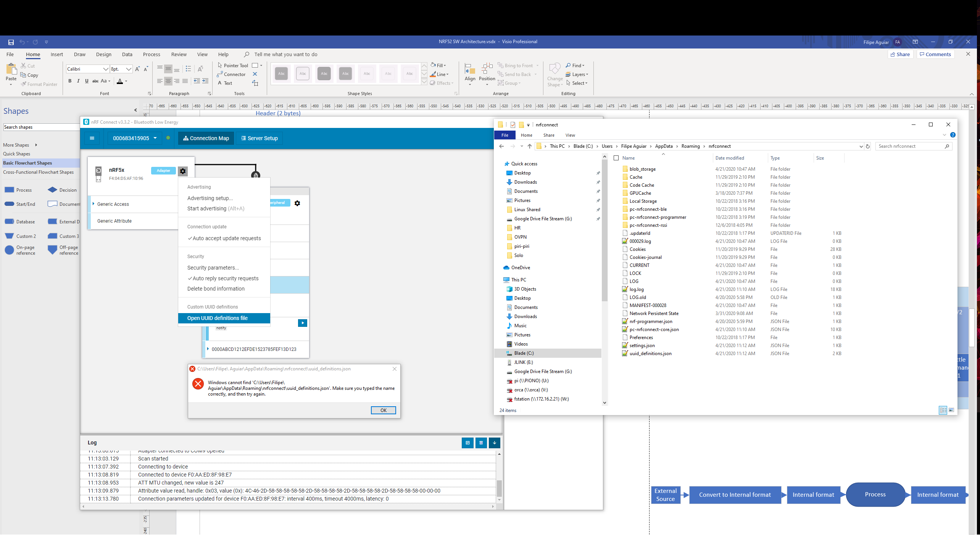The image size is (980, 559).
Task: Click the notify play button in nRF Connect
Action: 302,323
